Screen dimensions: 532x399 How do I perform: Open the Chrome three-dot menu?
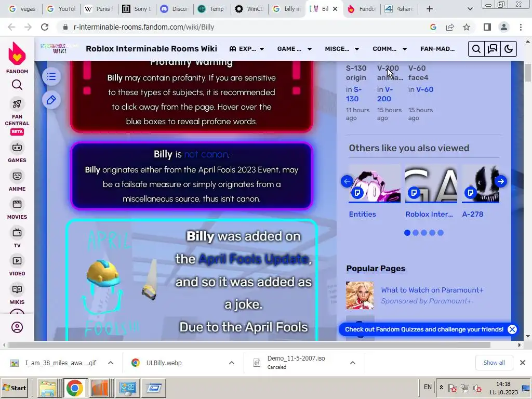point(521,27)
